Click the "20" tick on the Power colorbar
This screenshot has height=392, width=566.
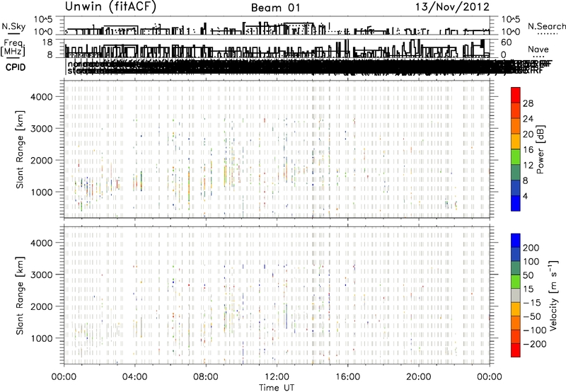pyautogui.click(x=528, y=134)
